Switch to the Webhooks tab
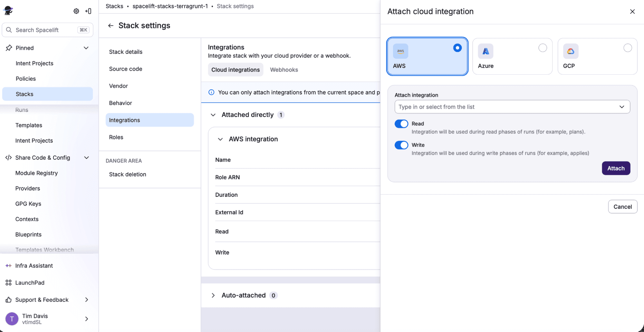Screen dimensions: 644x332 [x=284, y=70]
